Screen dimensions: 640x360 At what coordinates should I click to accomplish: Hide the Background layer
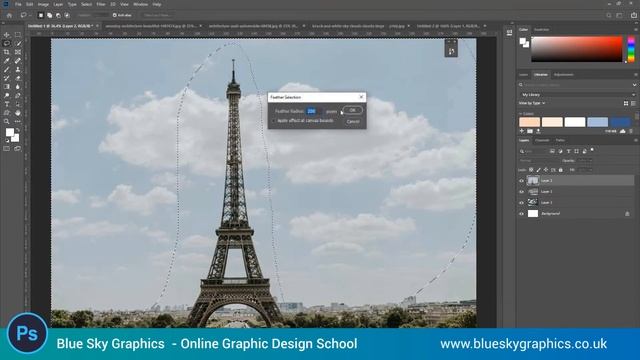[521, 213]
